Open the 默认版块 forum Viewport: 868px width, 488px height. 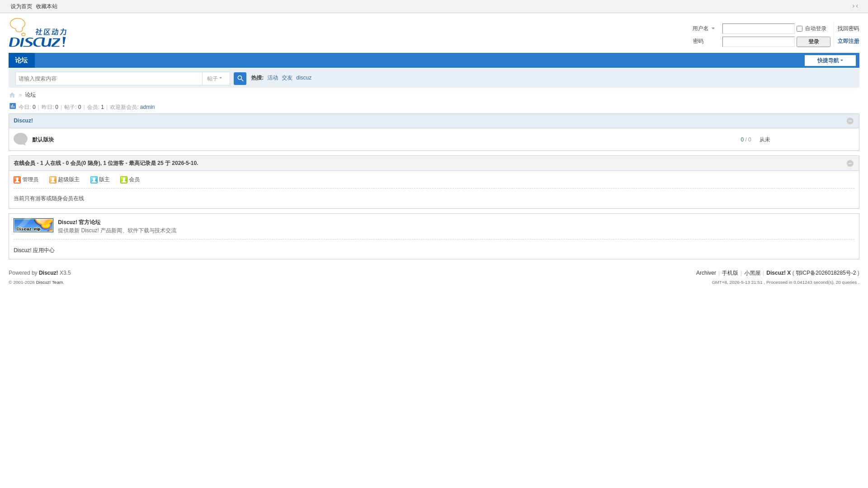(x=43, y=140)
